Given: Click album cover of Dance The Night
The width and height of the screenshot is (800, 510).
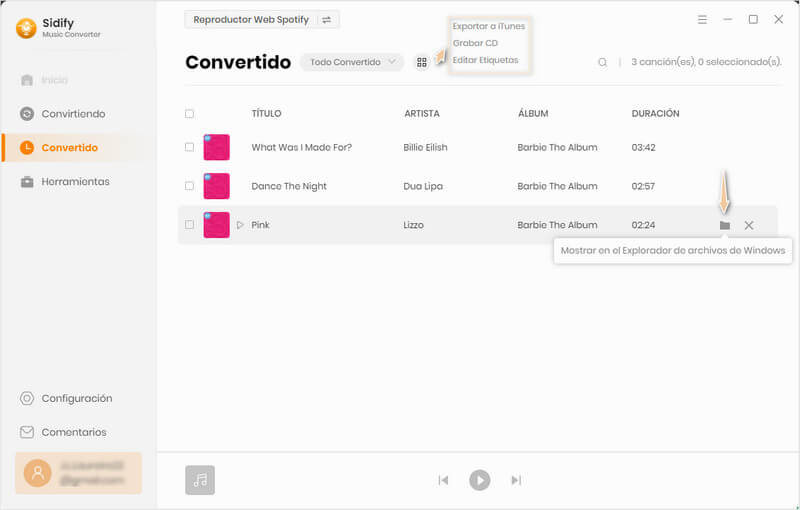Looking at the screenshot, I should [216, 186].
